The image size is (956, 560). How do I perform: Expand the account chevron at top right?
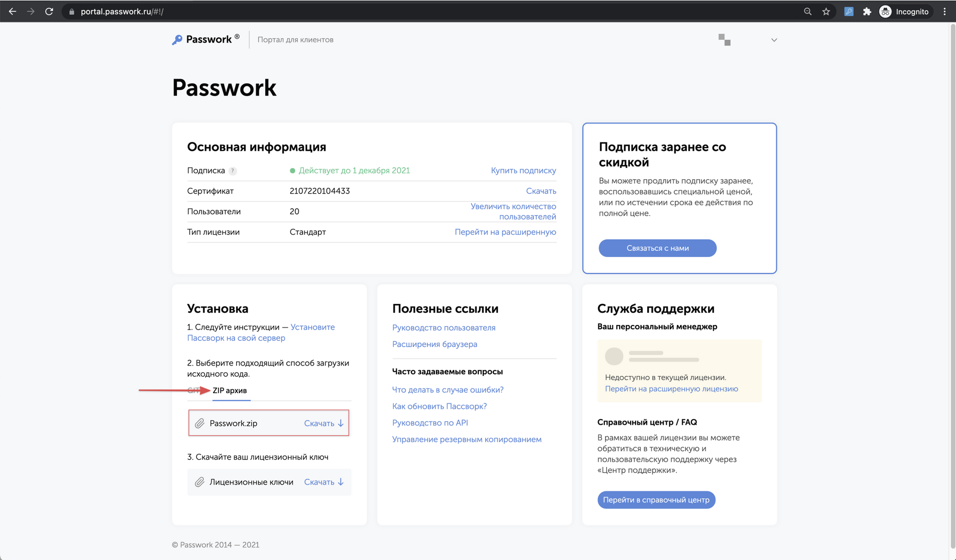coord(773,40)
